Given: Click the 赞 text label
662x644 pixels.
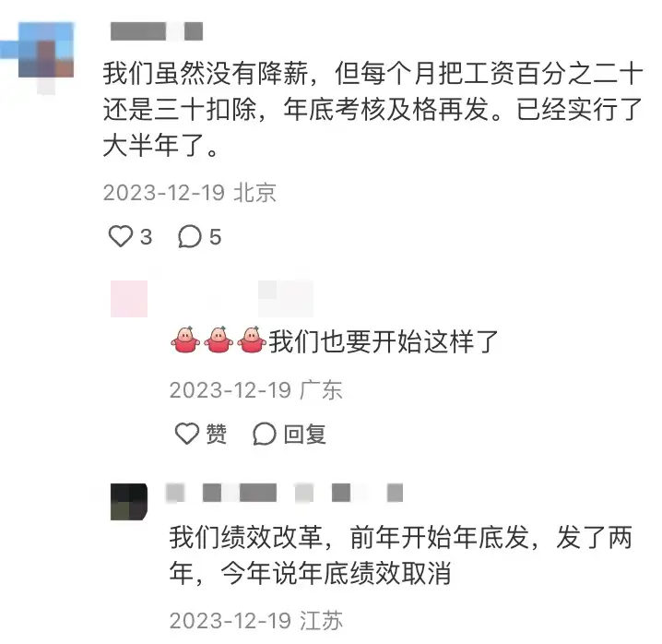Looking at the screenshot, I should (216, 434).
